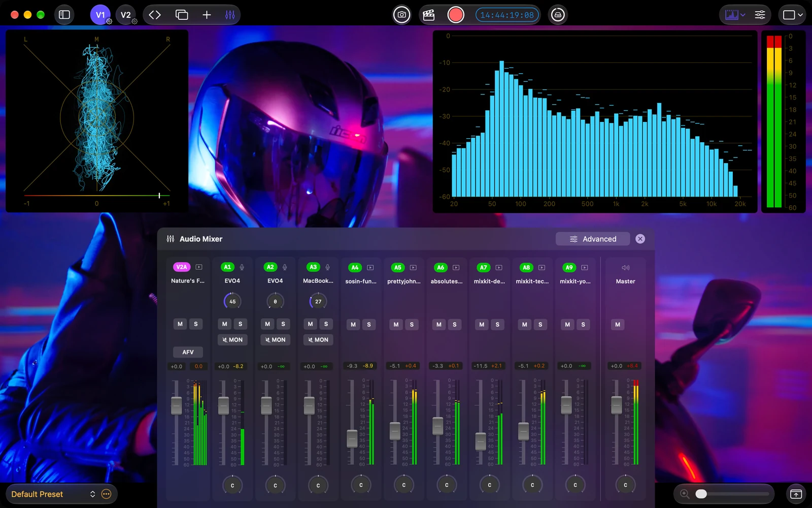The image size is (812, 508).
Task: Expand the spectrum display dropdown at top right
Action: (x=735, y=15)
